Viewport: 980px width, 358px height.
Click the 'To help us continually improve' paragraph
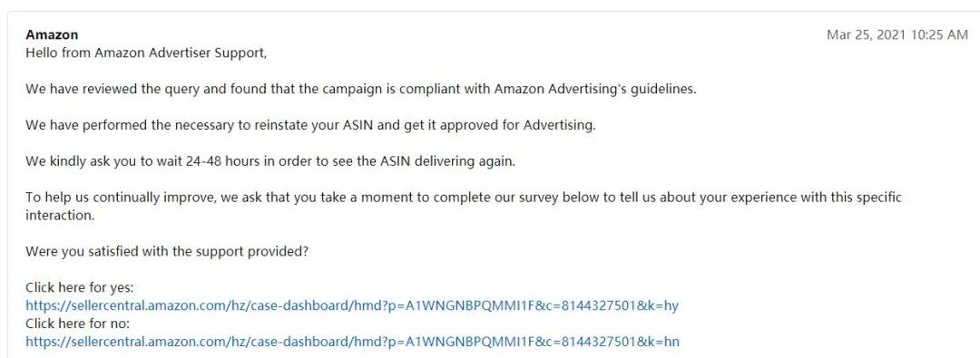point(463,206)
